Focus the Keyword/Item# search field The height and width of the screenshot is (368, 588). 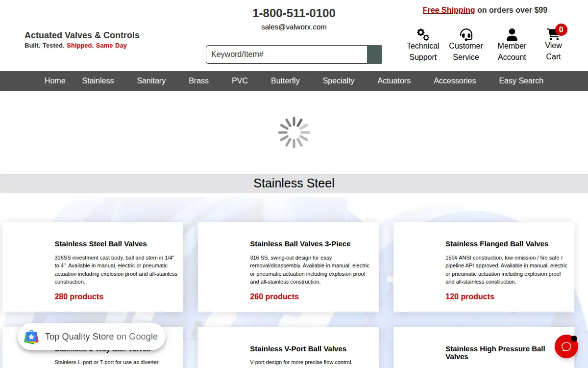point(287,54)
